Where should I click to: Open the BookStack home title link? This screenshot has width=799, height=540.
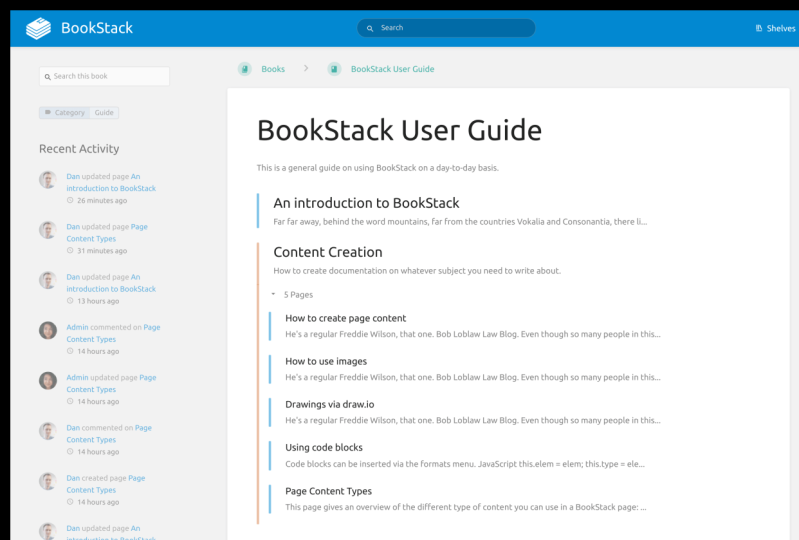point(97,28)
